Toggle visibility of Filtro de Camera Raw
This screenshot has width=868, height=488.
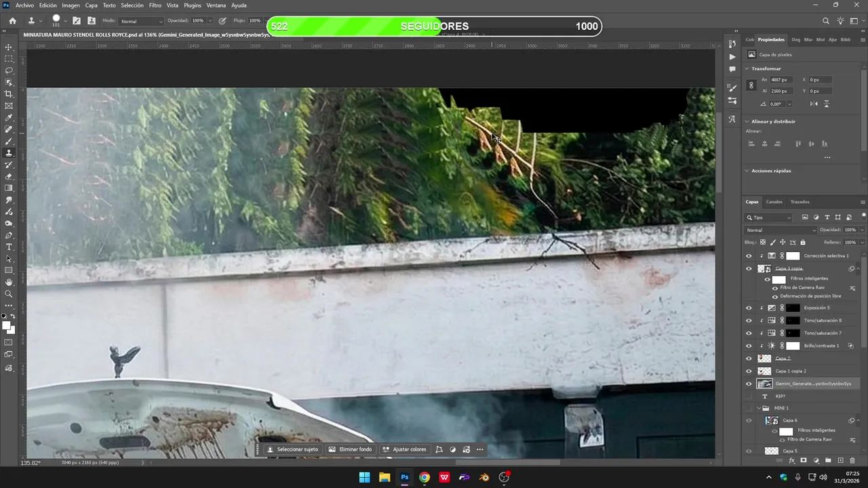pos(775,287)
